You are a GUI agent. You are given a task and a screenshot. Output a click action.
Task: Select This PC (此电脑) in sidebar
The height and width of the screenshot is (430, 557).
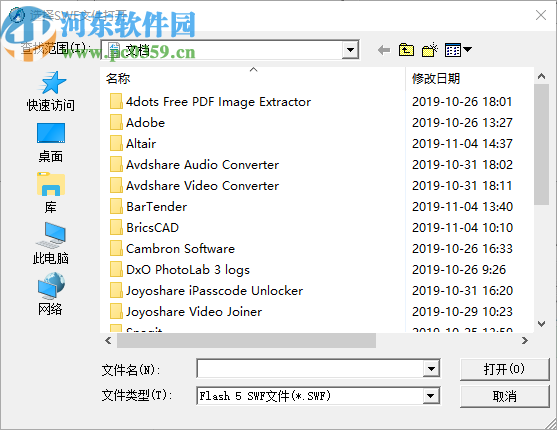(x=51, y=244)
